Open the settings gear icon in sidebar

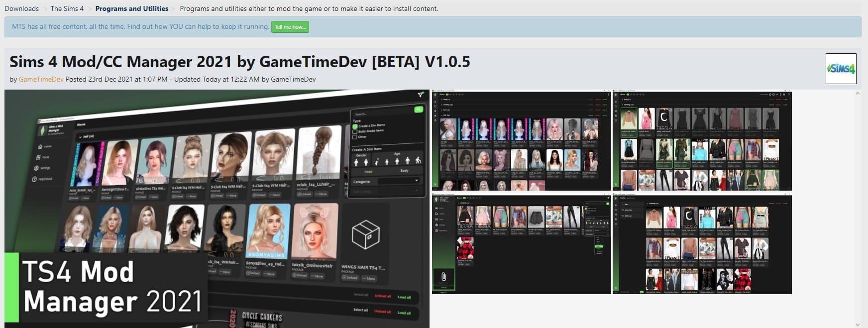[x=36, y=168]
